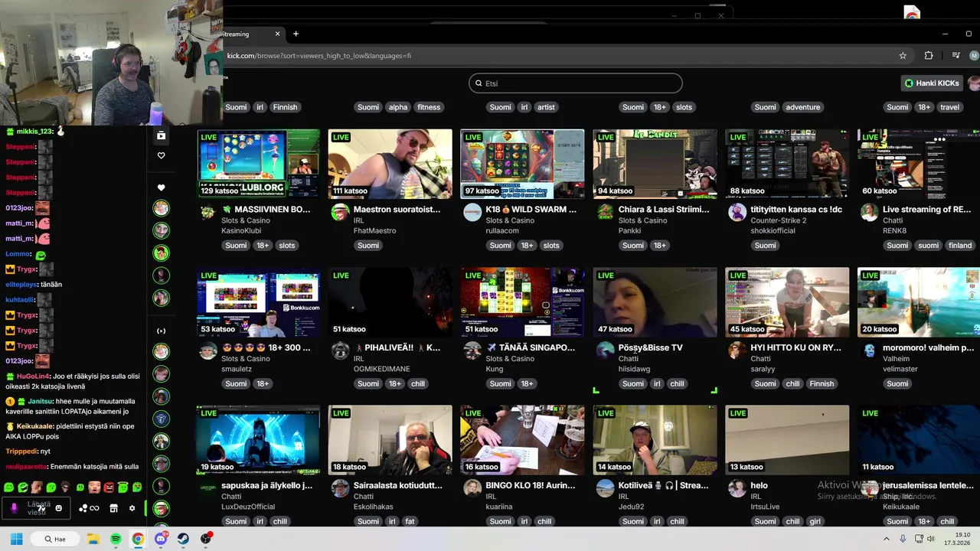
Task: Open the MASSIIVINEN BO... KasinoKlubi stream thumbnail
Action: [258, 164]
